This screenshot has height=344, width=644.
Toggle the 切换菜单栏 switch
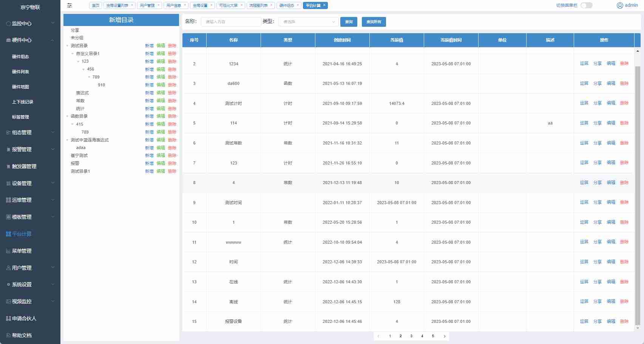[x=586, y=5]
